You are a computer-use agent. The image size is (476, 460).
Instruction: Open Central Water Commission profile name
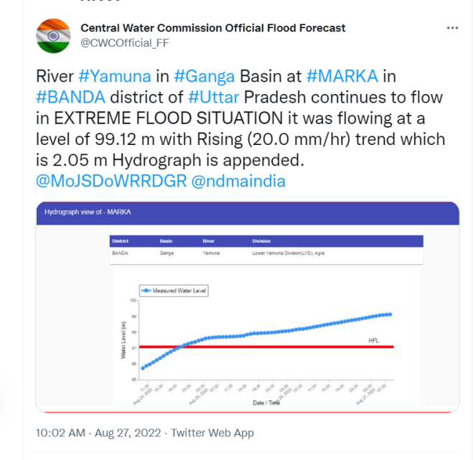pyautogui.click(x=213, y=28)
